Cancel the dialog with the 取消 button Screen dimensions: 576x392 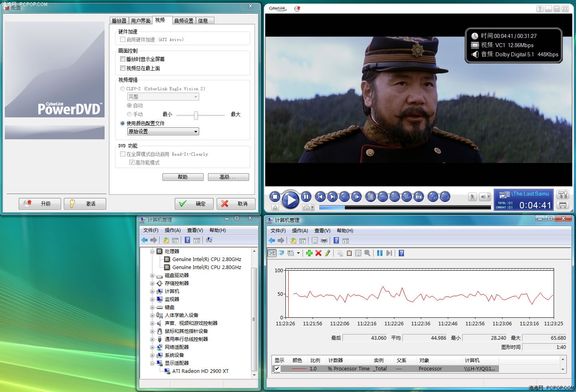236,204
